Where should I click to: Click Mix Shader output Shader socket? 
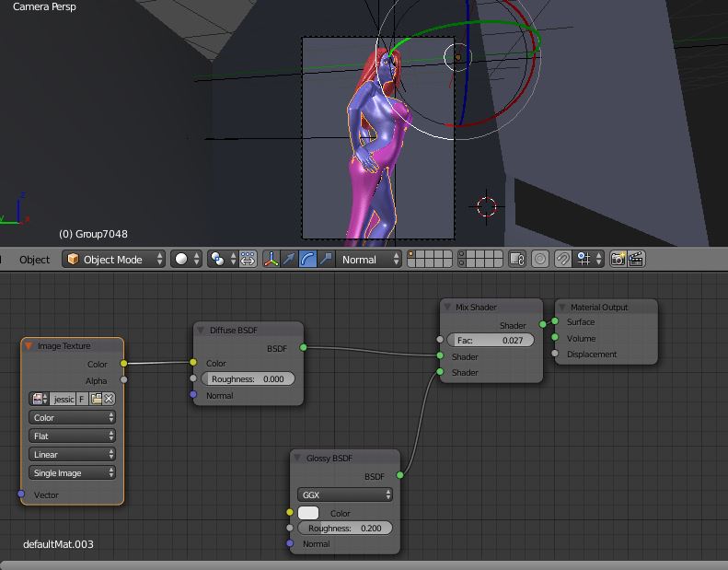click(x=543, y=324)
